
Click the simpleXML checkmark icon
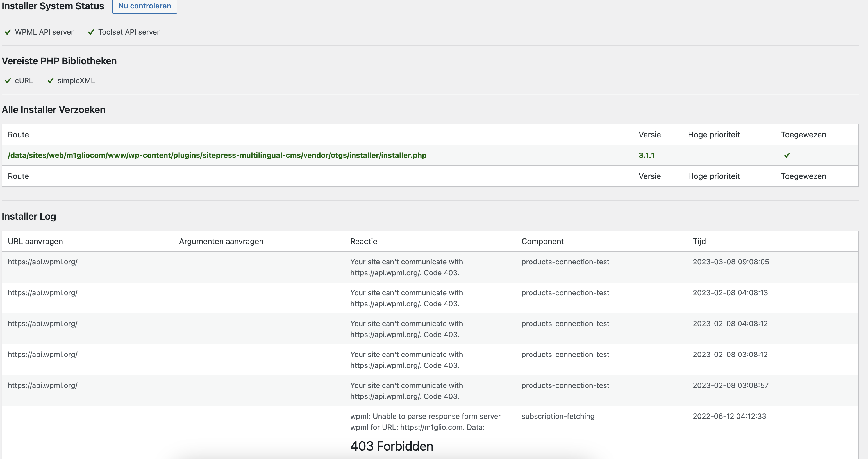point(51,81)
